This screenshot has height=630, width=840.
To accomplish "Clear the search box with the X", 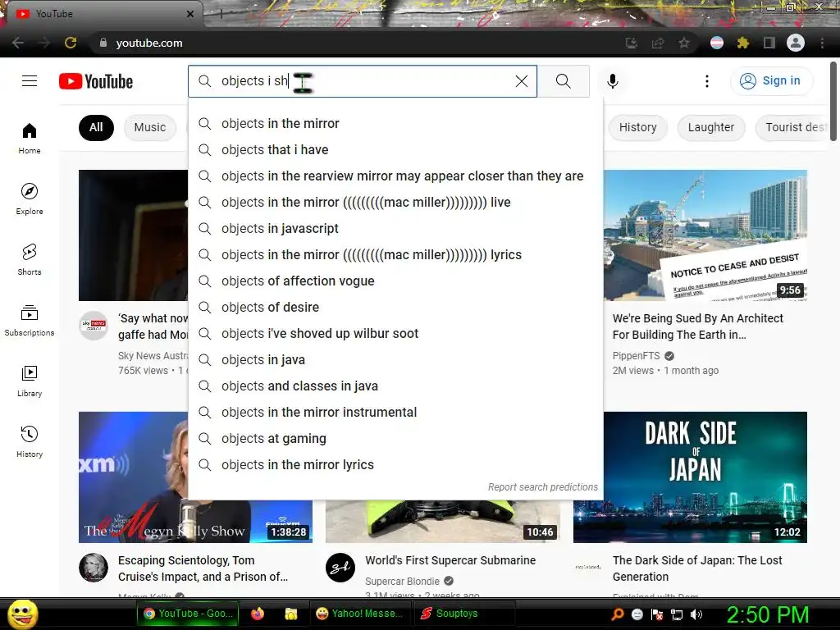I will pos(521,81).
